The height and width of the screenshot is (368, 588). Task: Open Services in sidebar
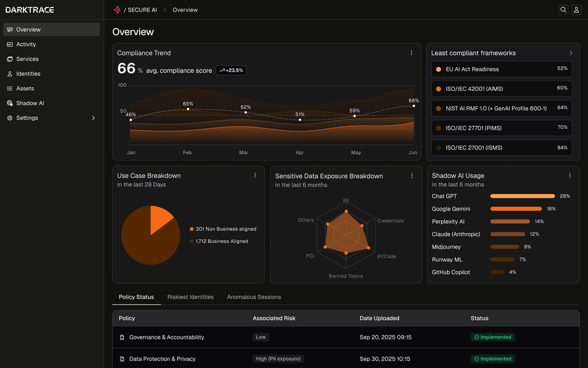point(51,59)
